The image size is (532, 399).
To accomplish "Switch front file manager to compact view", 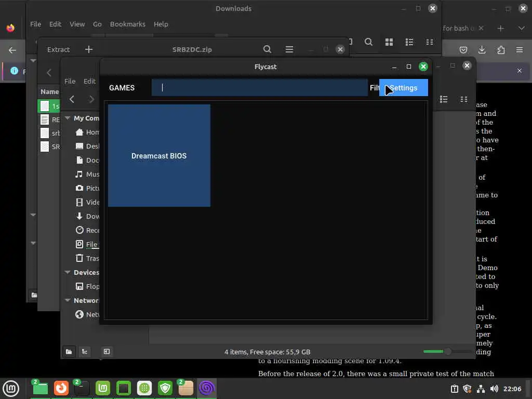I will (464, 99).
